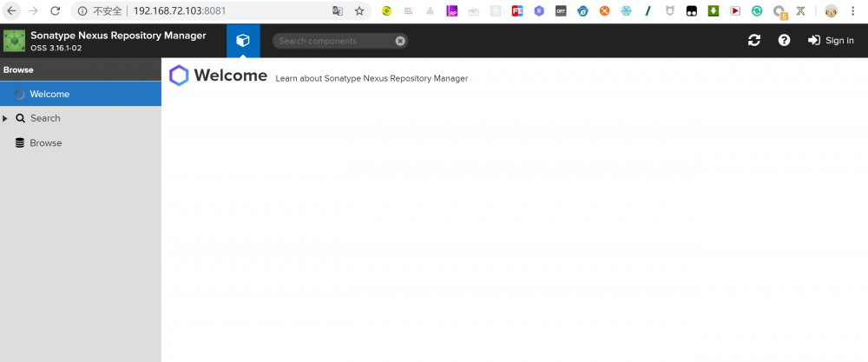This screenshot has width=868, height=362.
Task: Open the Browse cube icon in header
Action: (x=243, y=41)
